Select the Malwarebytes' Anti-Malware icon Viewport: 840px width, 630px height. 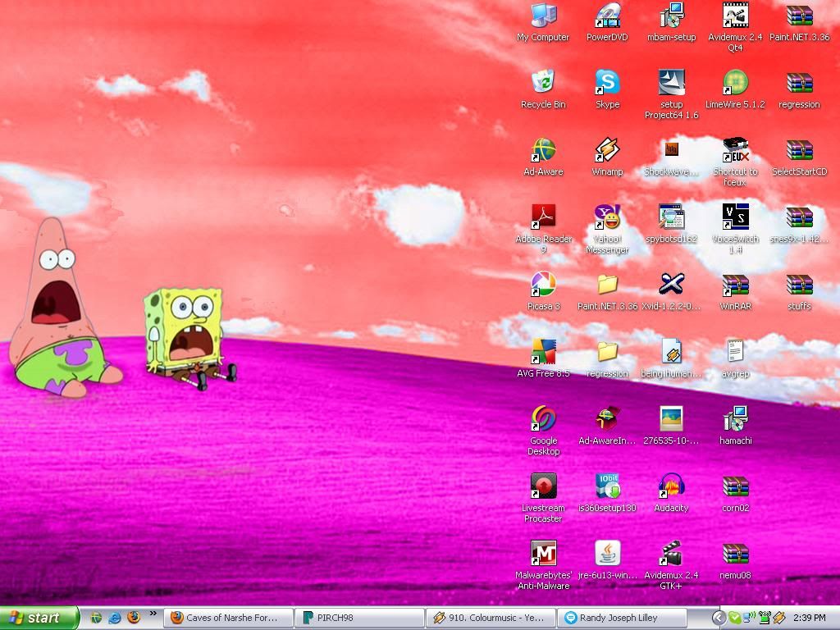543,554
